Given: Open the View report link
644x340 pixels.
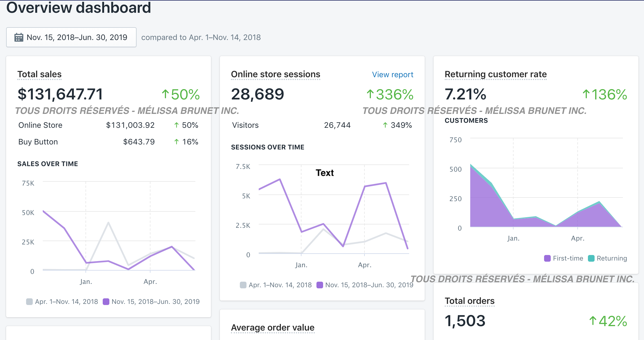Looking at the screenshot, I should (393, 74).
